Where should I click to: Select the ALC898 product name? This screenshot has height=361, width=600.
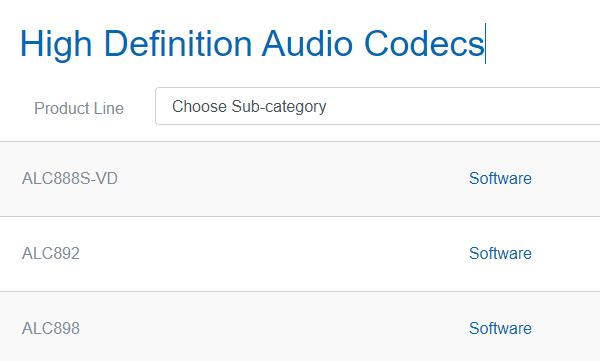pyautogui.click(x=51, y=328)
